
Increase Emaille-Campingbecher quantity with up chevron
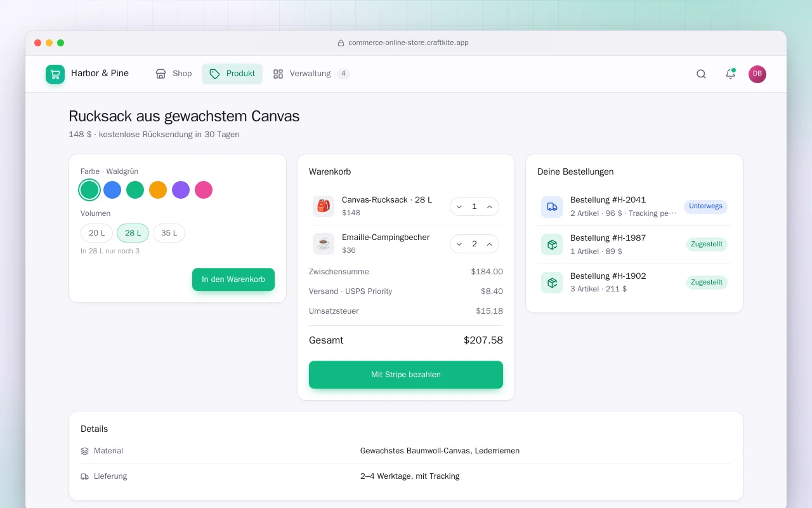490,244
